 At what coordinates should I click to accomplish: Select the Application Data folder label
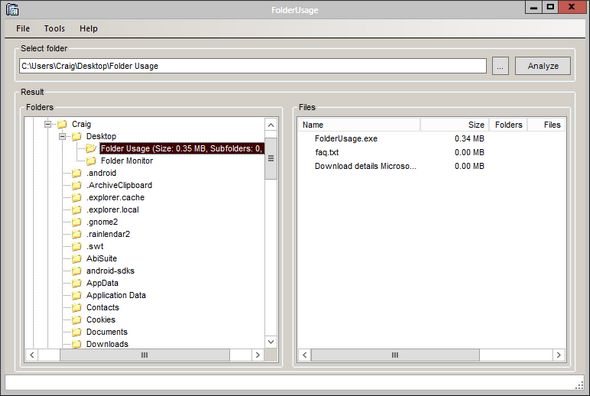pyautogui.click(x=116, y=295)
